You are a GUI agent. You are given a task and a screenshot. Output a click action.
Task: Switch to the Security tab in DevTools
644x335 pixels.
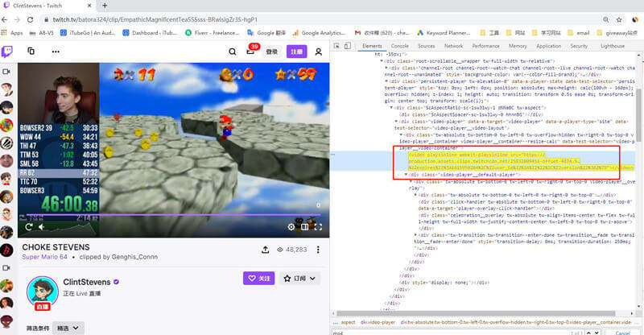[x=579, y=46]
